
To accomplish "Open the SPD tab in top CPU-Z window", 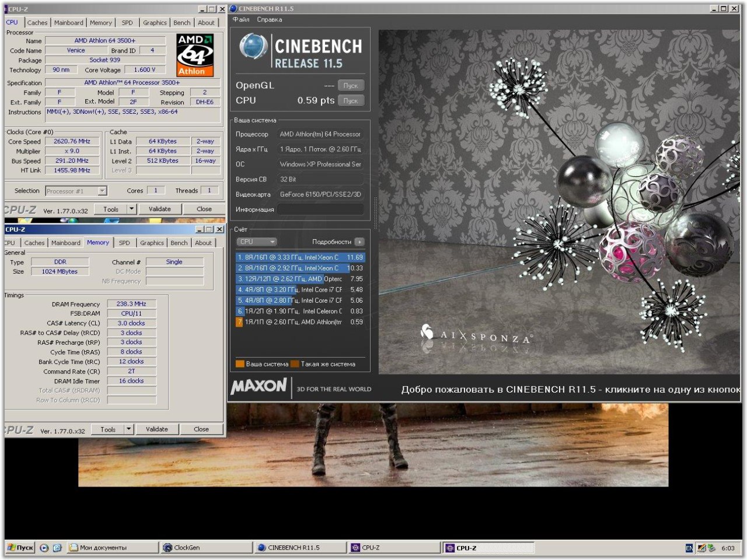I will [x=127, y=23].
